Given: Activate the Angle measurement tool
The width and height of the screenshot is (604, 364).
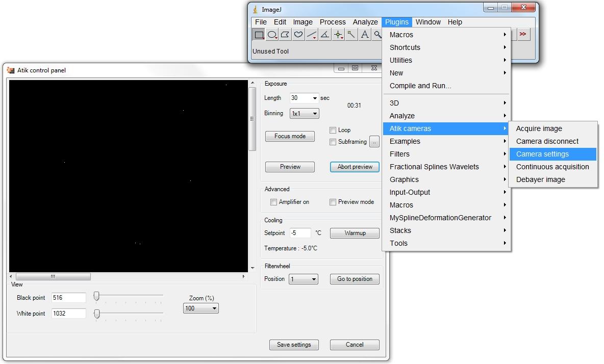Looking at the screenshot, I should click(x=325, y=34).
